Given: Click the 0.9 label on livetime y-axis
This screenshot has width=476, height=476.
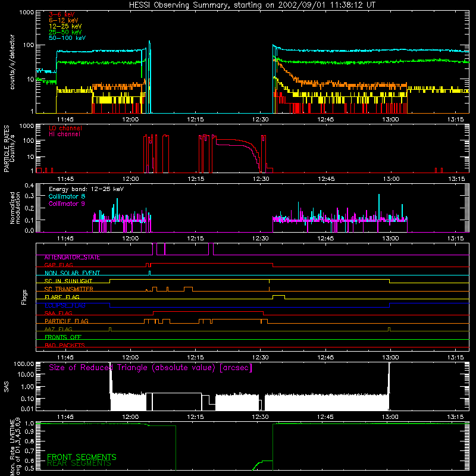Looking at the screenshot, I should pos(29,433).
